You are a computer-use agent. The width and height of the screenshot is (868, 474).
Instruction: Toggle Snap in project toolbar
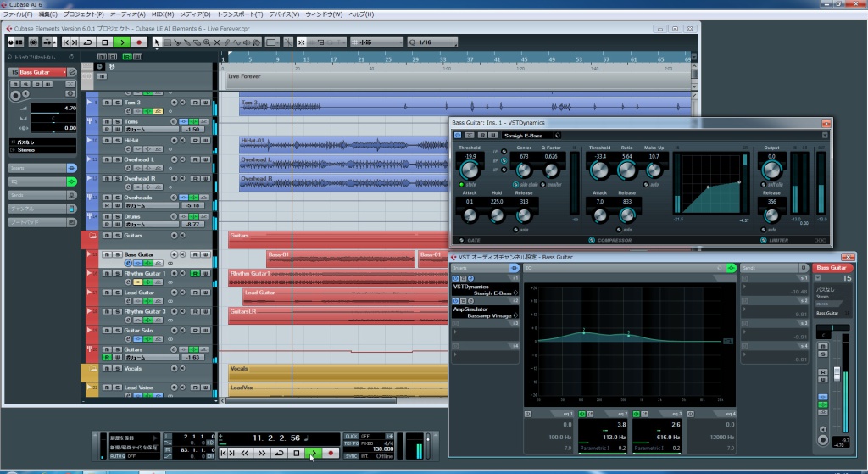click(x=301, y=42)
